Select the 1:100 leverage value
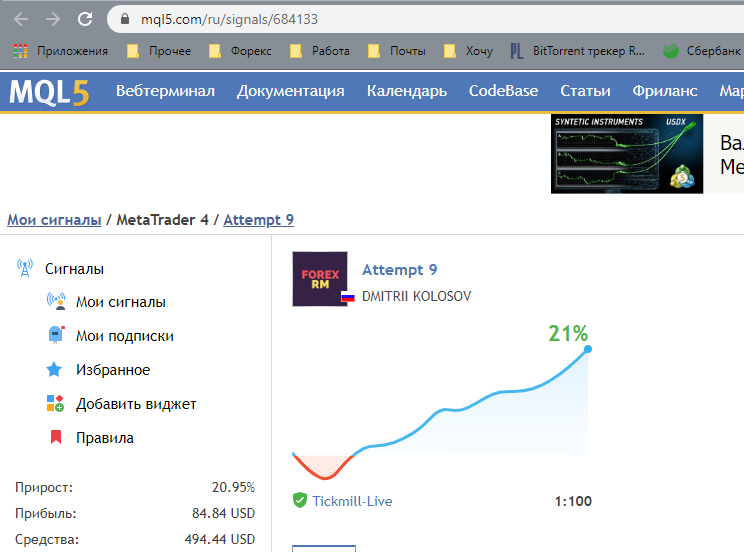Viewport: 744px width, 552px height. click(573, 501)
